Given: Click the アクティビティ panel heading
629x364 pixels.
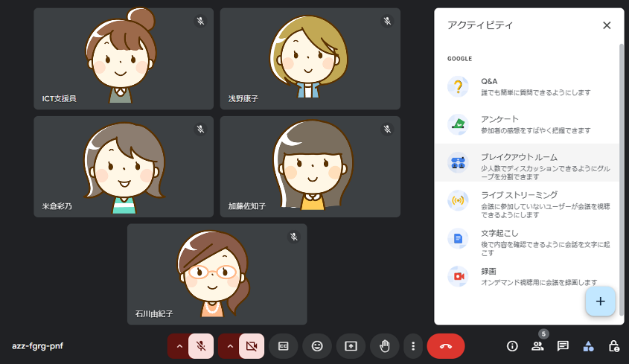Looking at the screenshot, I should pyautogui.click(x=480, y=25).
